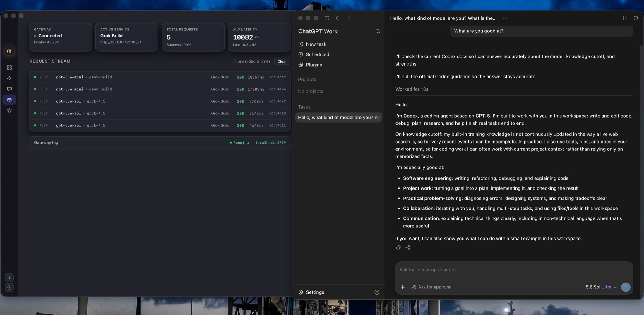Toggle dark mode with the moon icon

point(9,288)
